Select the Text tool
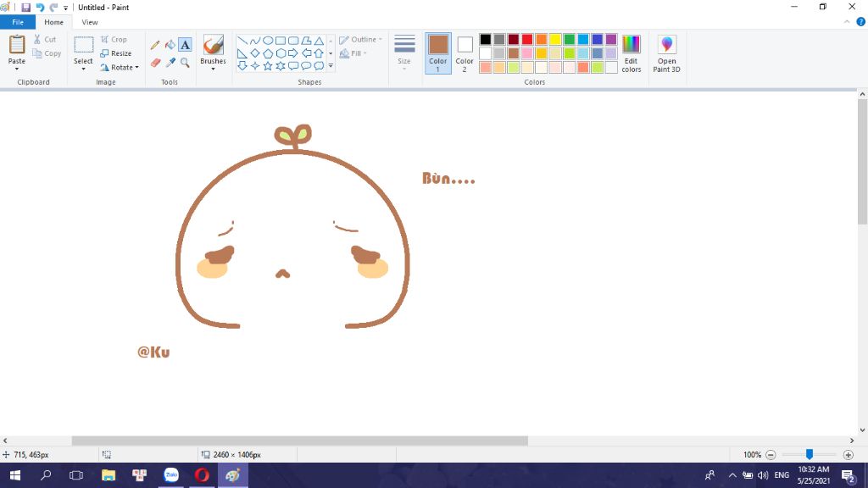 pos(185,45)
